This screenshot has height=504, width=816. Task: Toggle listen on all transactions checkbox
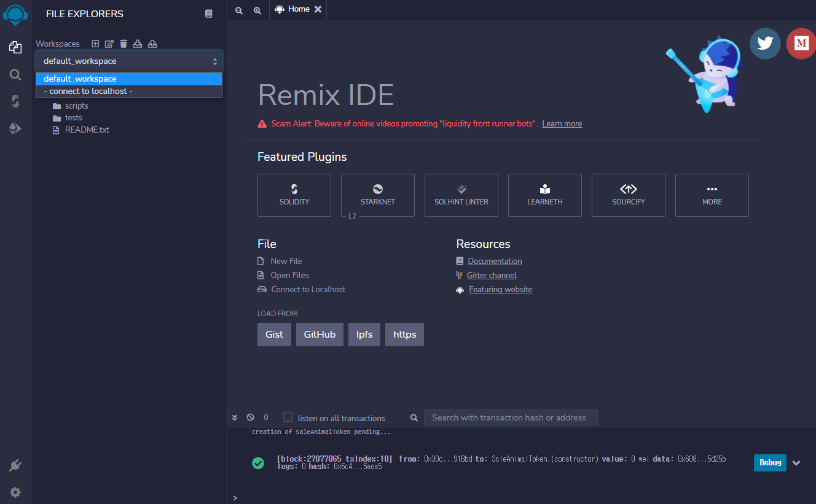click(x=288, y=417)
